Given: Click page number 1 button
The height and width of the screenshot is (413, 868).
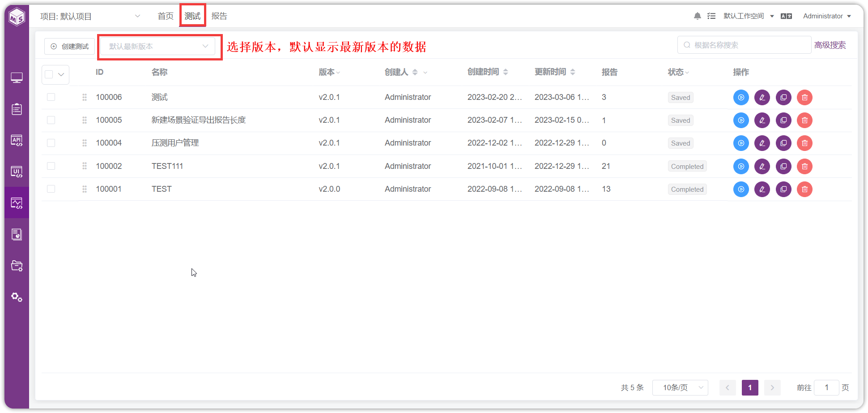Looking at the screenshot, I should coord(750,387).
